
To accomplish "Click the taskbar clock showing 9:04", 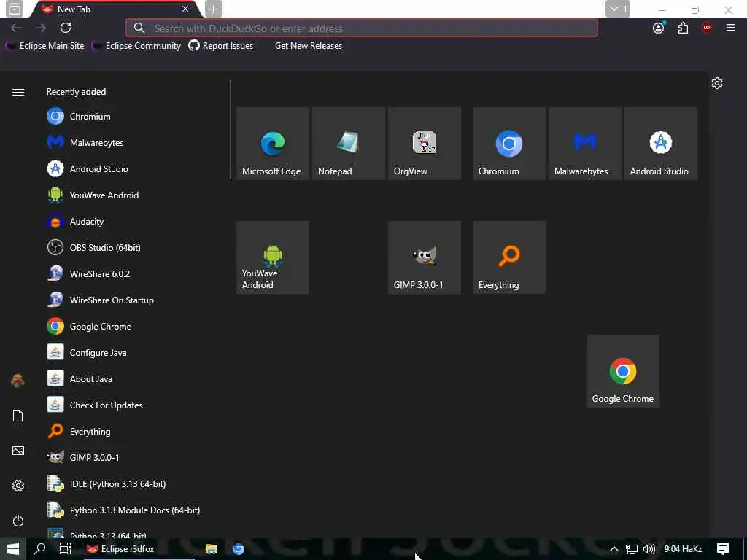I will point(683,549).
